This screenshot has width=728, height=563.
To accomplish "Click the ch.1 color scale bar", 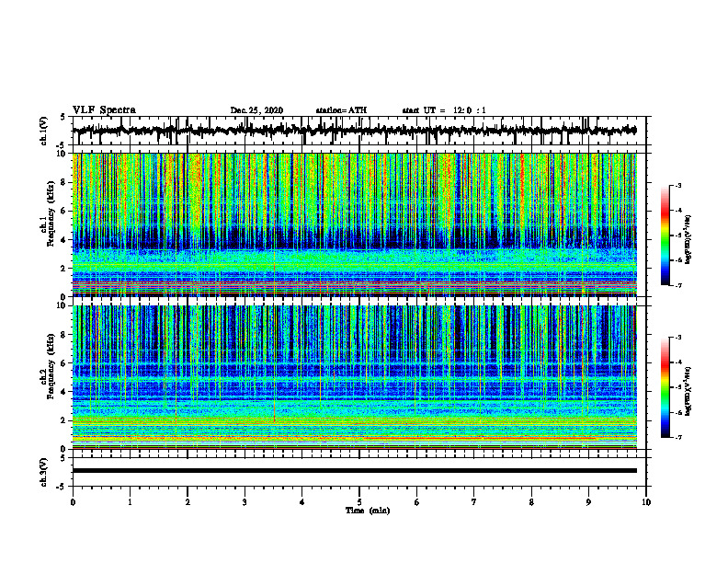I will pos(665,236).
